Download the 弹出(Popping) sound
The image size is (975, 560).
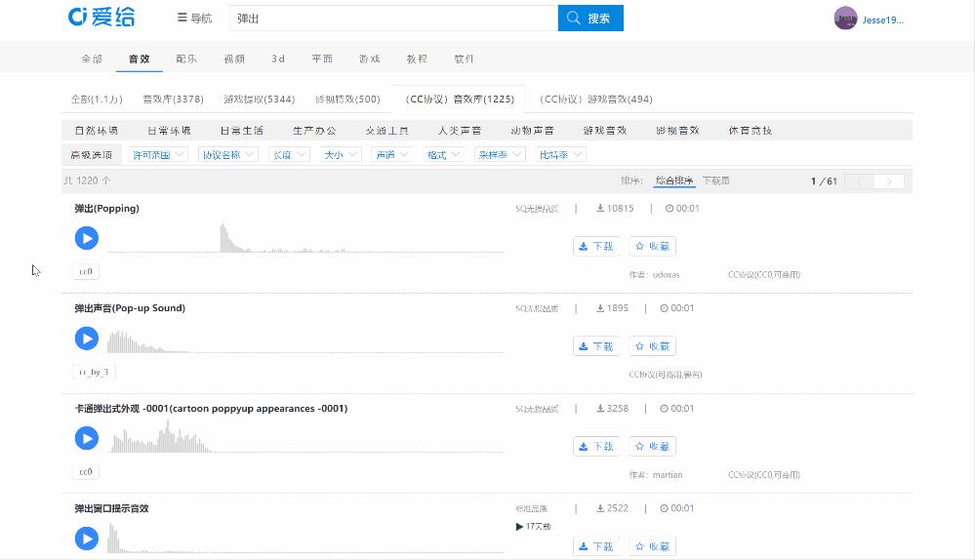pos(595,247)
